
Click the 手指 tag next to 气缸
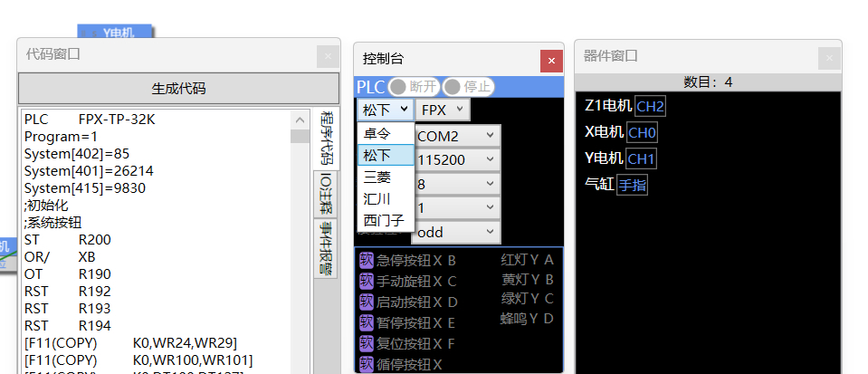(x=633, y=186)
